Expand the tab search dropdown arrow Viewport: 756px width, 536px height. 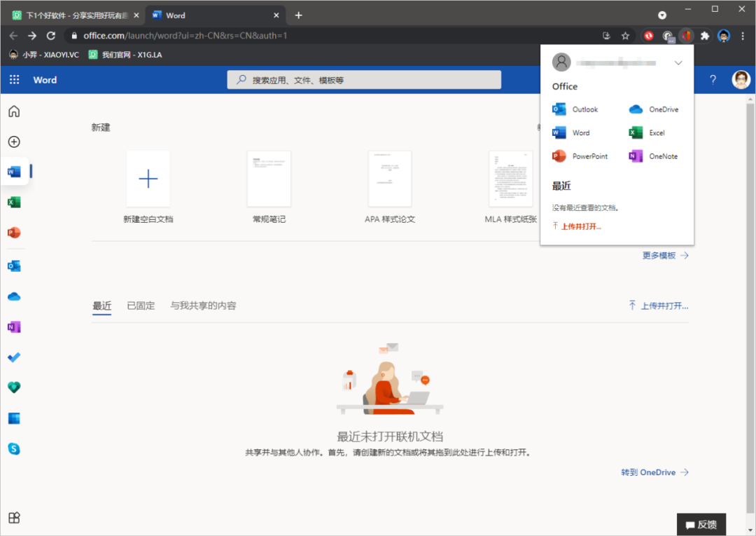tap(662, 15)
